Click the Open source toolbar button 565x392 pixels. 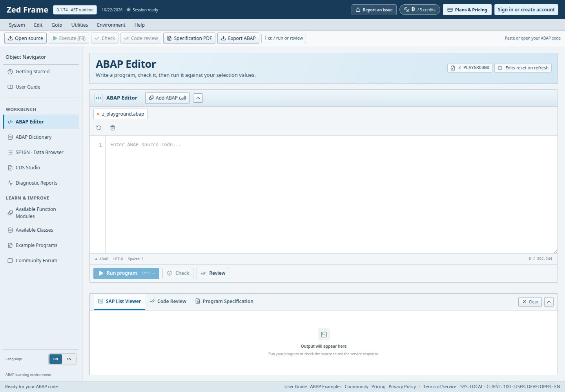point(26,38)
